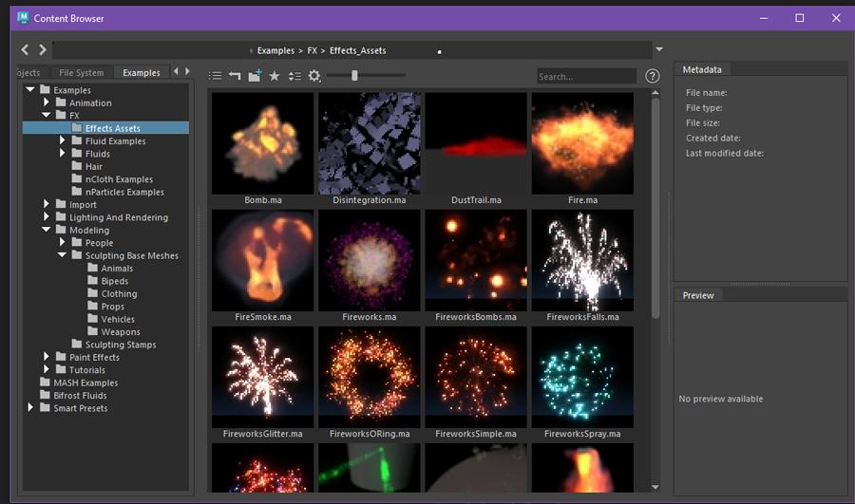The width and height of the screenshot is (855, 504).
Task: Click the favorites star icon
Action: 275,76
